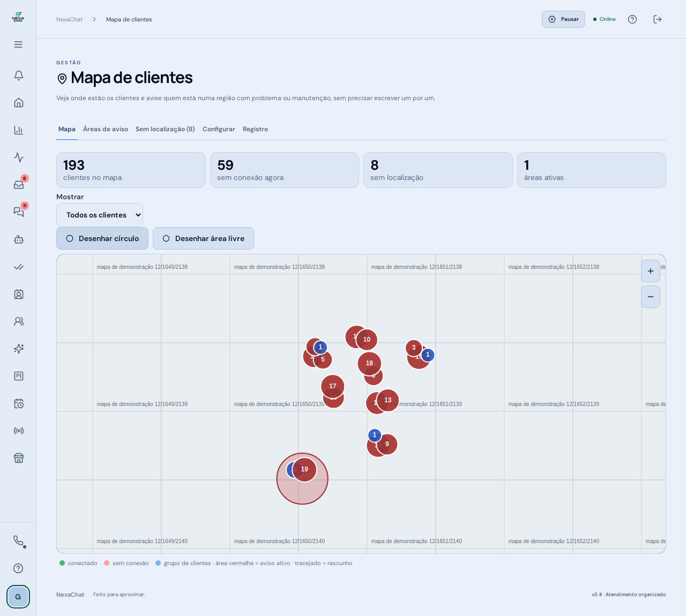Viewport: 686px width, 616px height.
Task: Switch to the Áreas de aviso tab
Action: 106,129
